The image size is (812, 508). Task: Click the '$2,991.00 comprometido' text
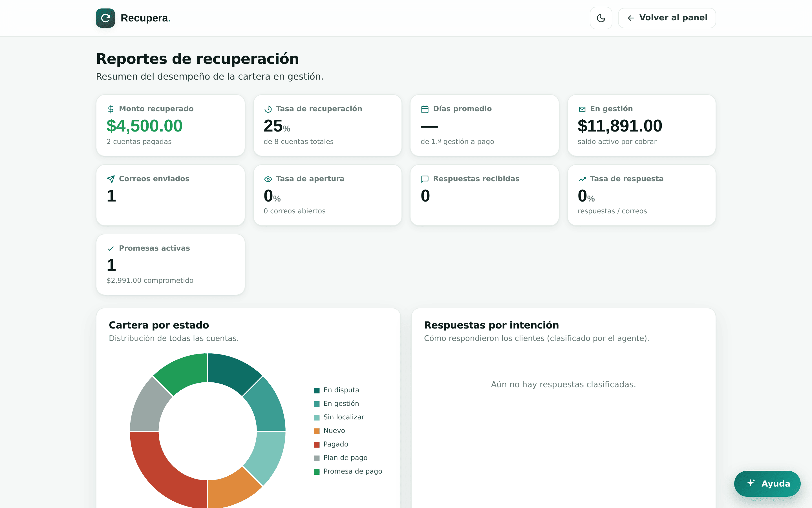pos(150,281)
